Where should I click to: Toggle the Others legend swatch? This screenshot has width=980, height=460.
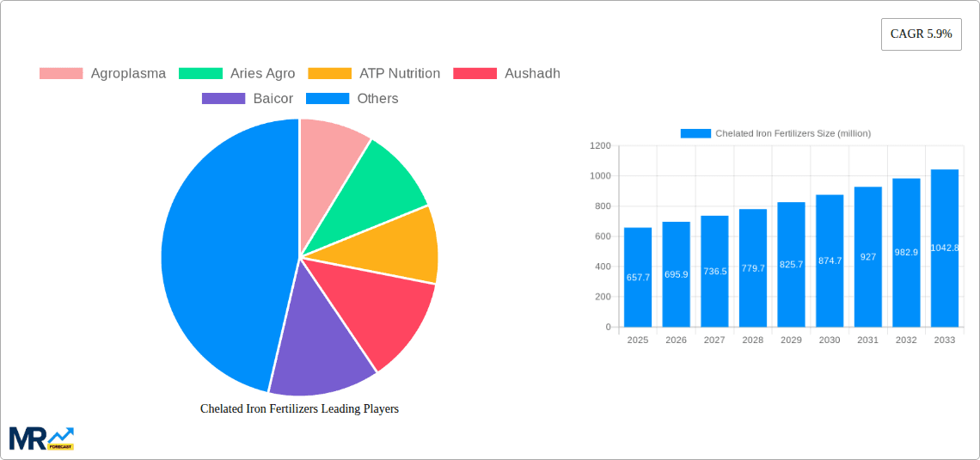328,98
